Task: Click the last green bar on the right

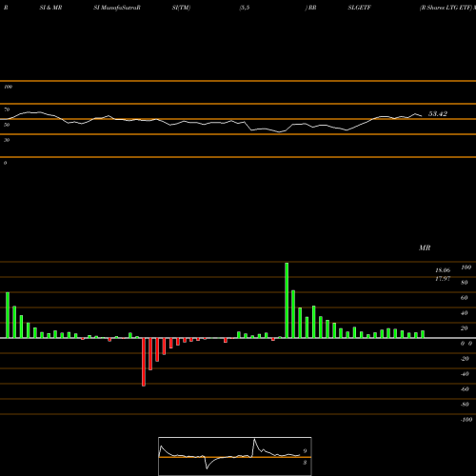Action: [423, 334]
